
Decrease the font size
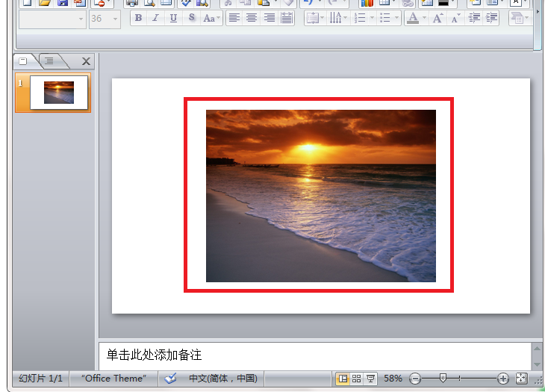(x=455, y=18)
